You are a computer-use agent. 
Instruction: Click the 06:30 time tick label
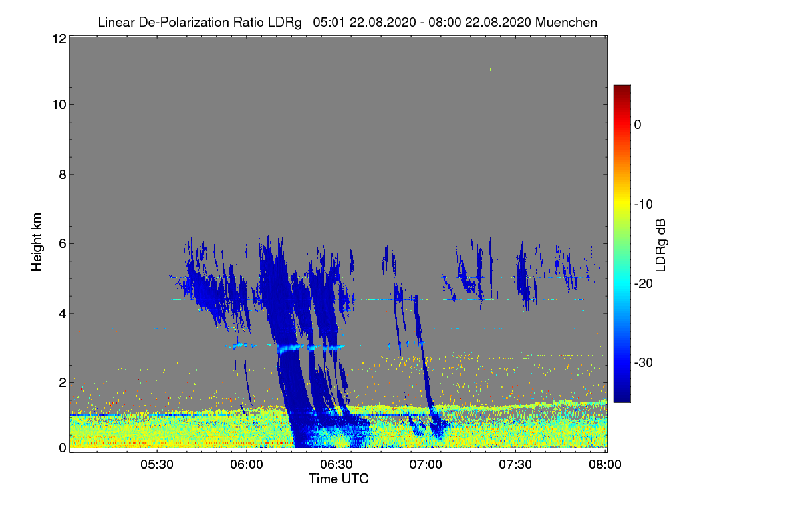tap(336, 464)
